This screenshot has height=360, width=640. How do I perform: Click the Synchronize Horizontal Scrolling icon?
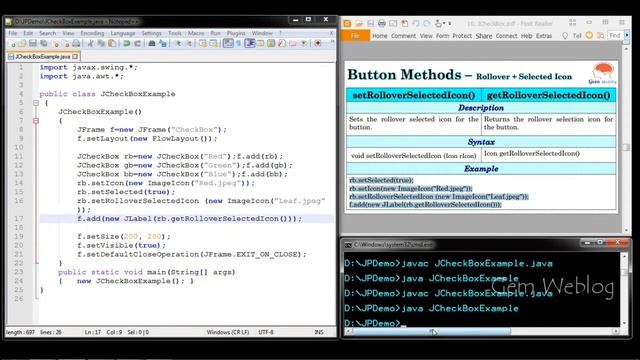pyautogui.click(x=213, y=43)
